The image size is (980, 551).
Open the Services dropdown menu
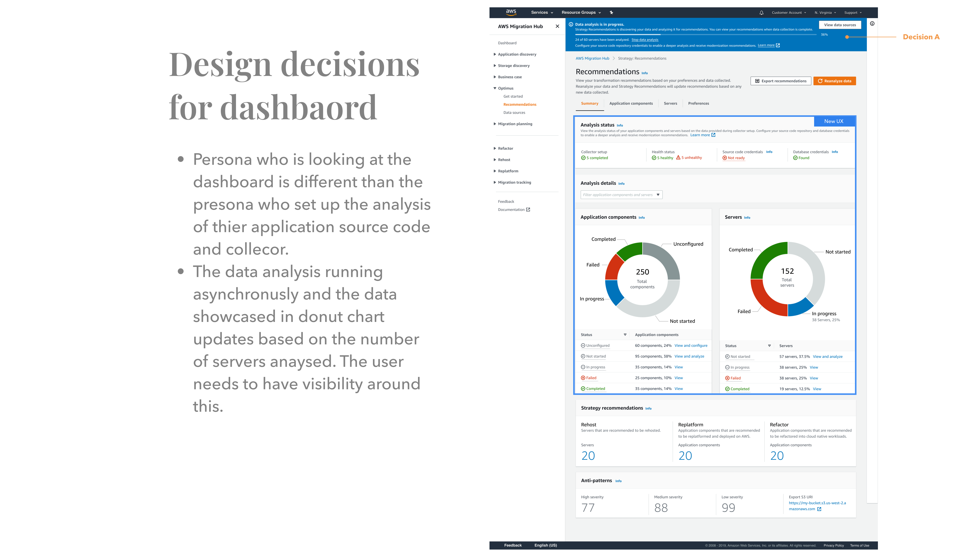click(x=542, y=13)
